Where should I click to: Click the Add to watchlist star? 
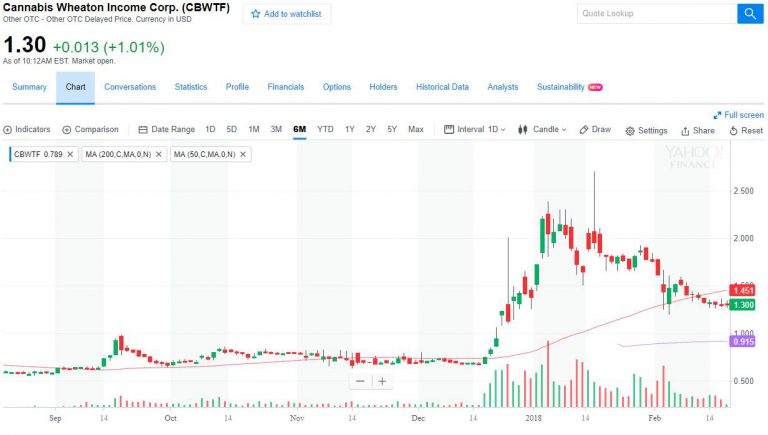click(x=255, y=14)
